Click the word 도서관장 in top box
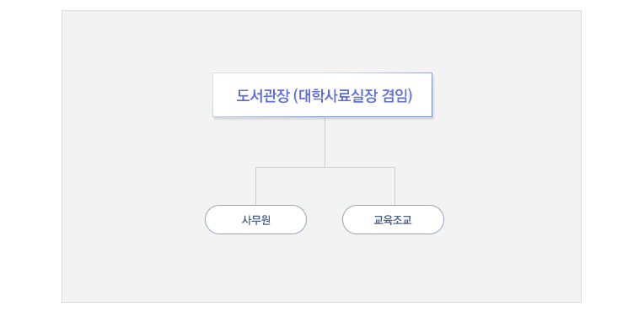Screen dimensions: 644x317 pyautogui.click(x=263, y=96)
